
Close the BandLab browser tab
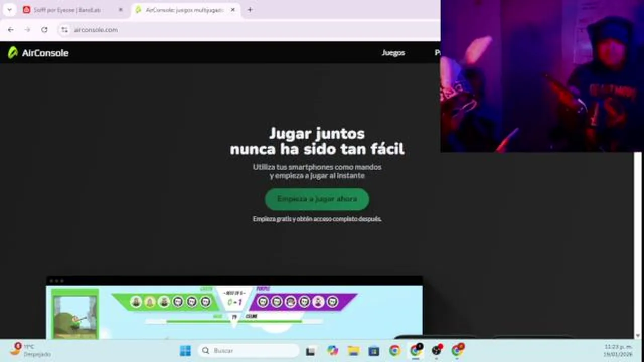(x=120, y=10)
